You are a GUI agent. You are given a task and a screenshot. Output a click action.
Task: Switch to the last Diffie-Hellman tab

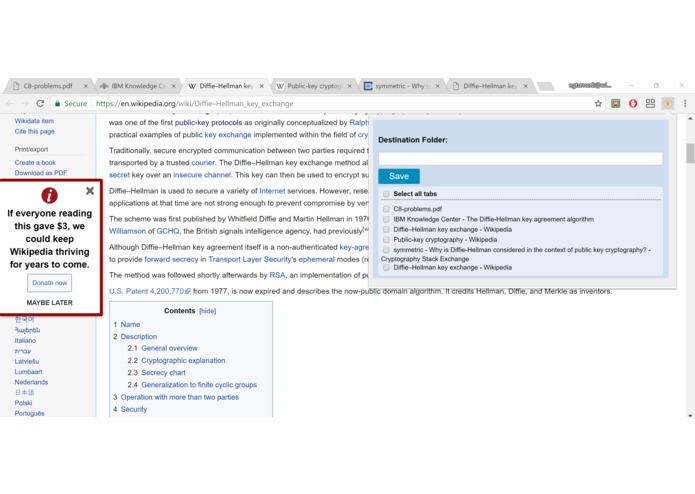coord(490,86)
